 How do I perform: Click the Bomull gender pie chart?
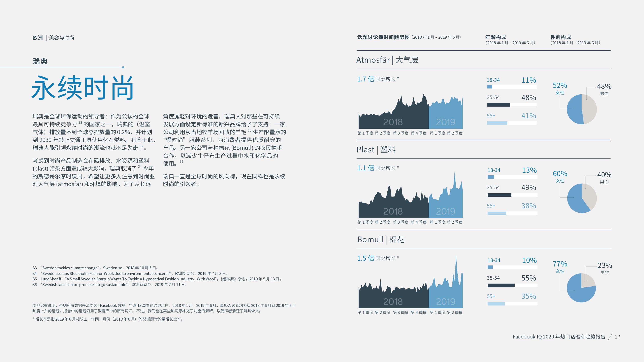(x=581, y=288)
